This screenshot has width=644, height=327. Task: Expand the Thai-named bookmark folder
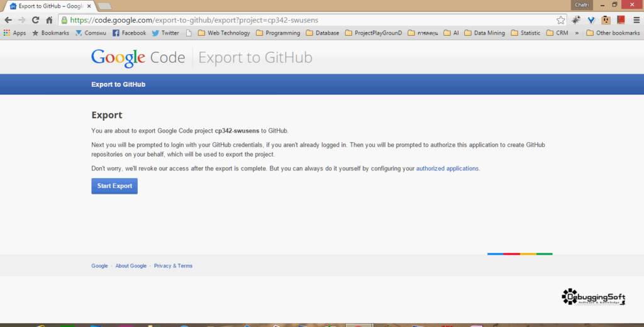click(x=423, y=33)
